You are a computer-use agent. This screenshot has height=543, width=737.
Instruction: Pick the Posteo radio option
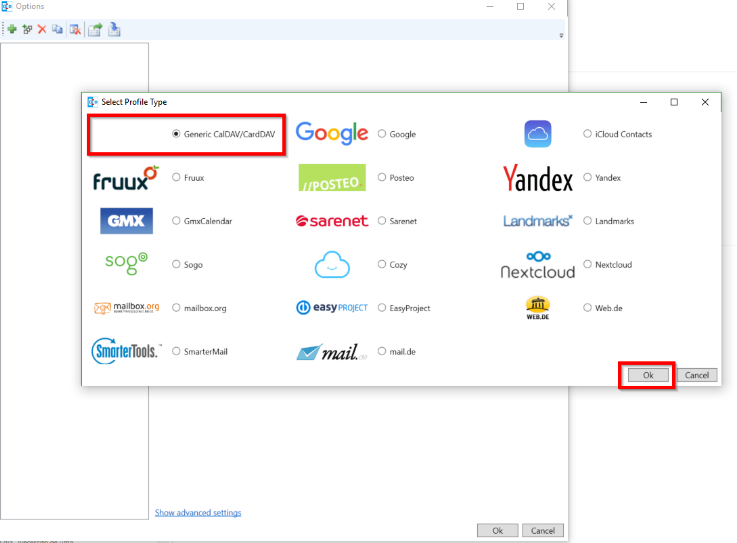click(x=382, y=177)
